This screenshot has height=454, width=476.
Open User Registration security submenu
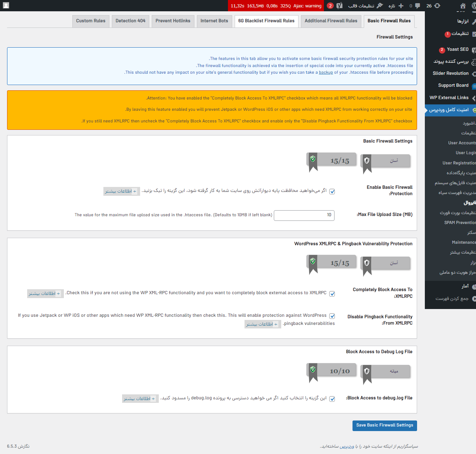(459, 163)
